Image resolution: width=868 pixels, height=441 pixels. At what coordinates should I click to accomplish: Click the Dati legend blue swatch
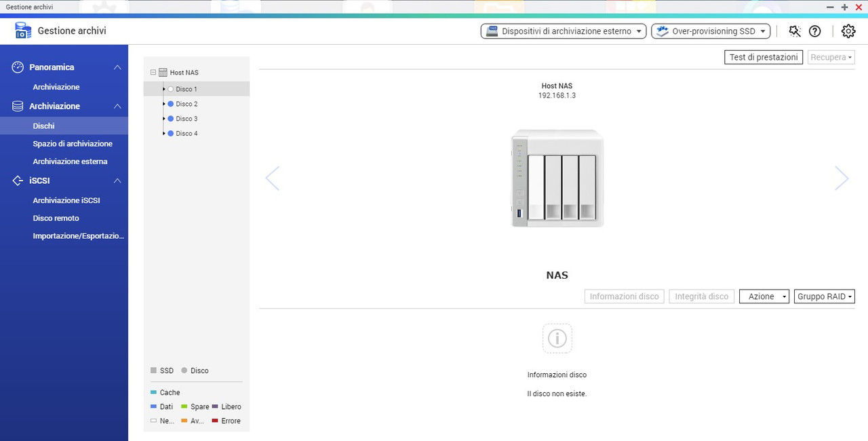[x=153, y=407]
